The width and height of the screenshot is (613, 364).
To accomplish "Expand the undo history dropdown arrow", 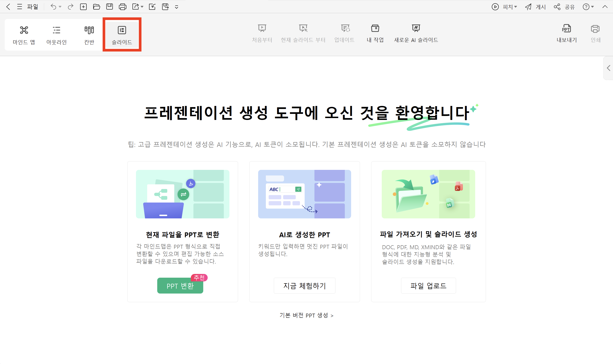I will 60,7.
